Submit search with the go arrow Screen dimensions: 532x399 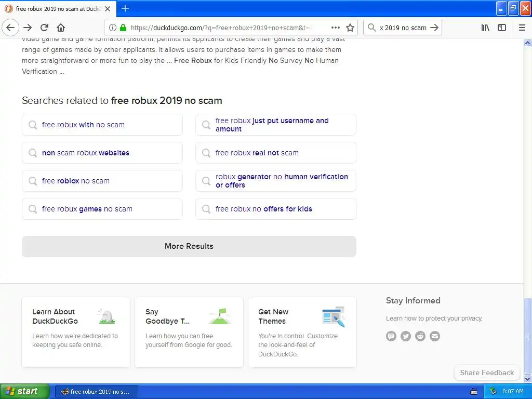(434, 28)
